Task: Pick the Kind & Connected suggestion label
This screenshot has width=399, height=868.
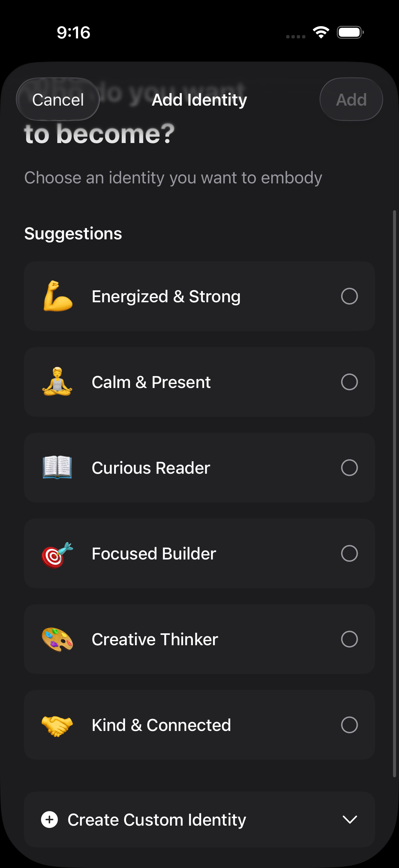Action: tap(161, 725)
